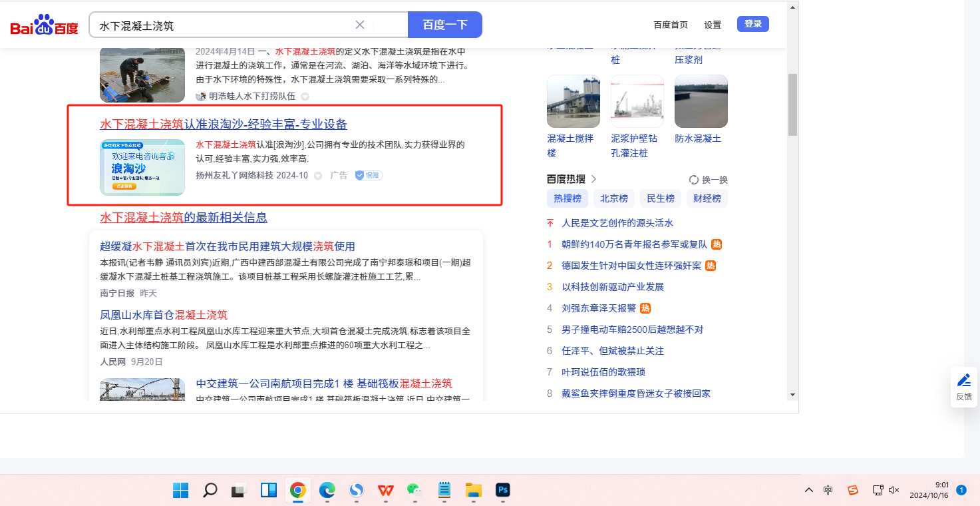Click the 换一换 refresh icon
Viewport: 980px width, 506px height.
(694, 180)
